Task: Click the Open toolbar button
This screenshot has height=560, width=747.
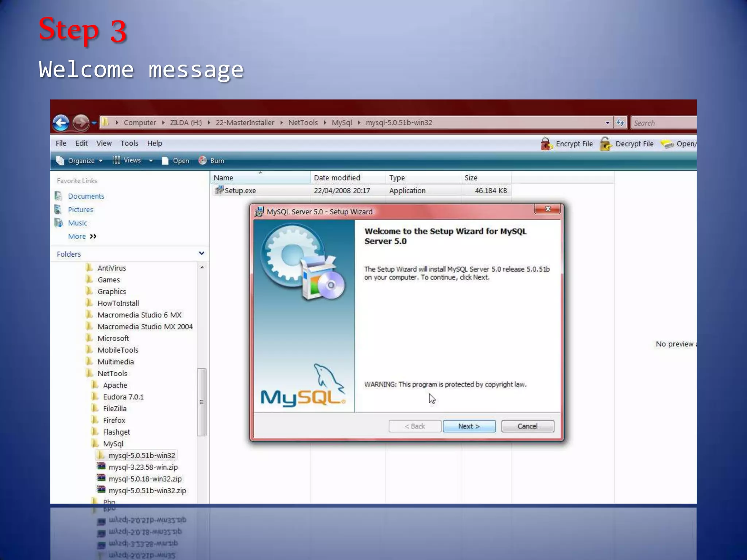Action: (175, 160)
